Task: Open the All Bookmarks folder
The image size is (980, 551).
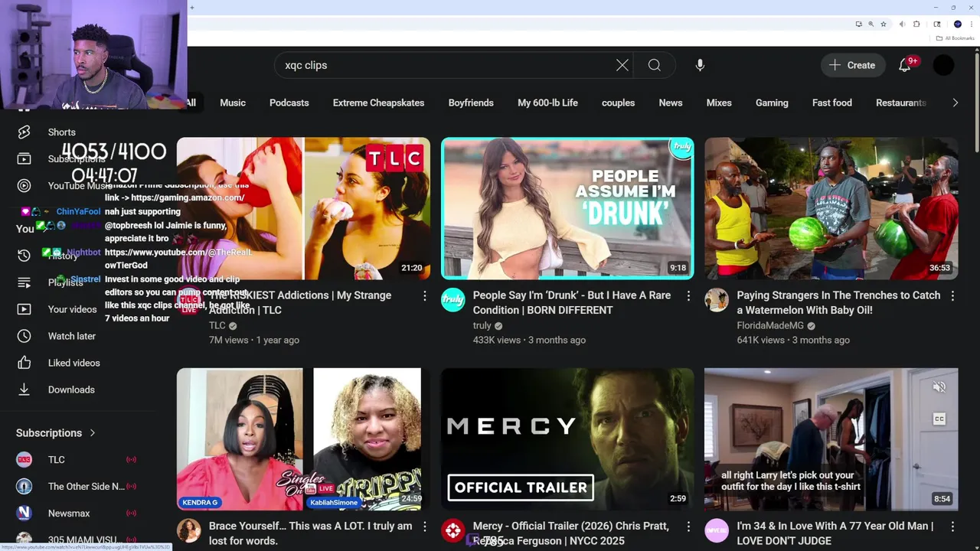Action: (x=955, y=38)
